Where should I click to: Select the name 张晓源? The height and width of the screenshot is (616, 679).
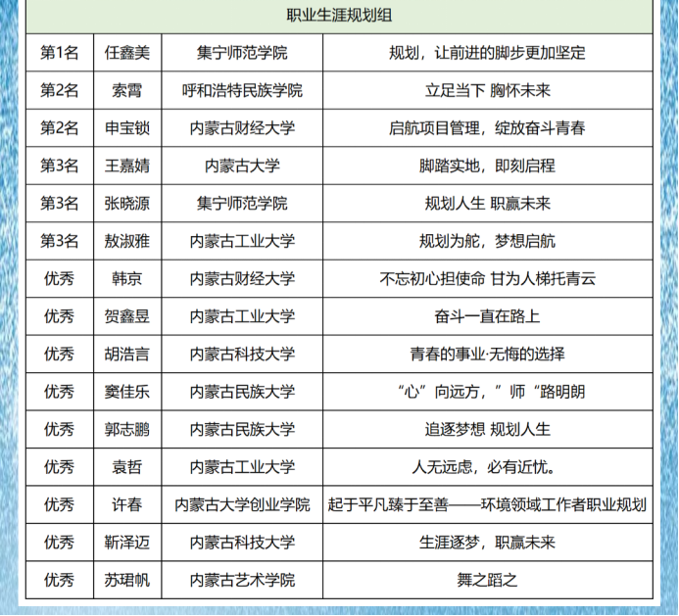[x=127, y=204]
